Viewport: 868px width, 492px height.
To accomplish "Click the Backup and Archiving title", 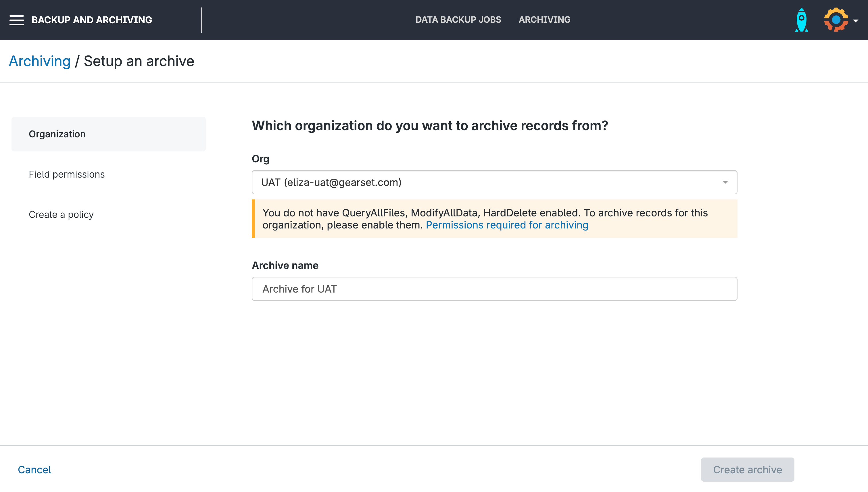I will 92,20.
